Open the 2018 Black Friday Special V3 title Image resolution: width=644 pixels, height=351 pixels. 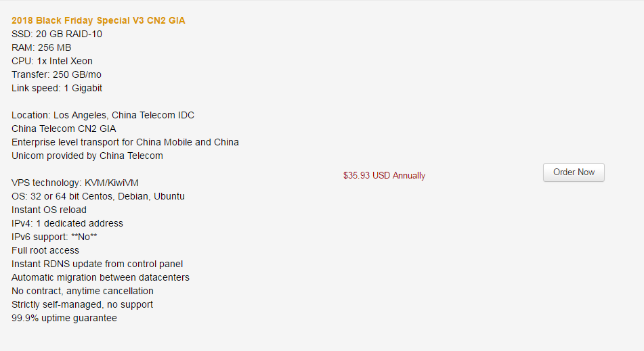[x=98, y=20]
